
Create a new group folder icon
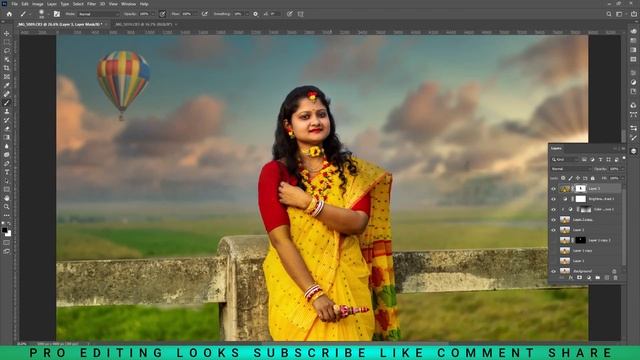(598, 278)
